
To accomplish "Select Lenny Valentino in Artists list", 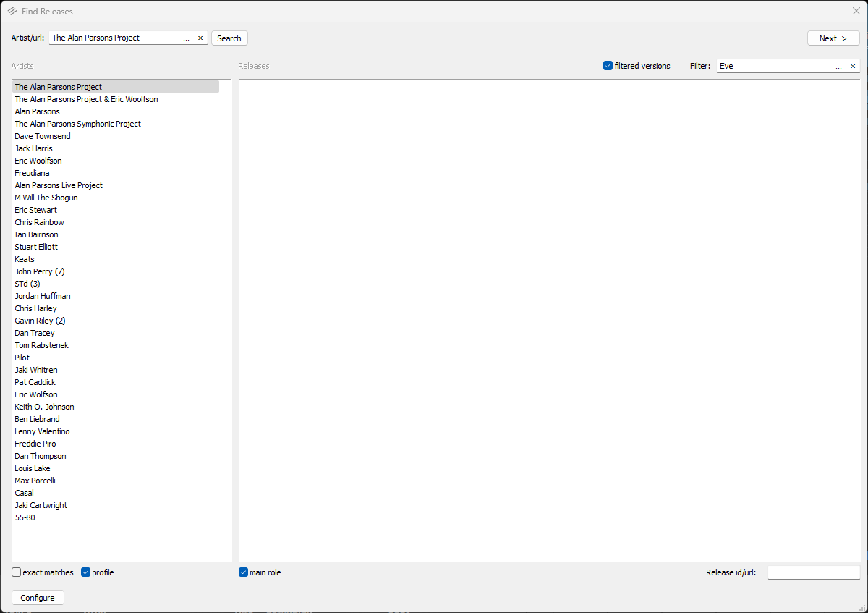I will click(116, 431).
